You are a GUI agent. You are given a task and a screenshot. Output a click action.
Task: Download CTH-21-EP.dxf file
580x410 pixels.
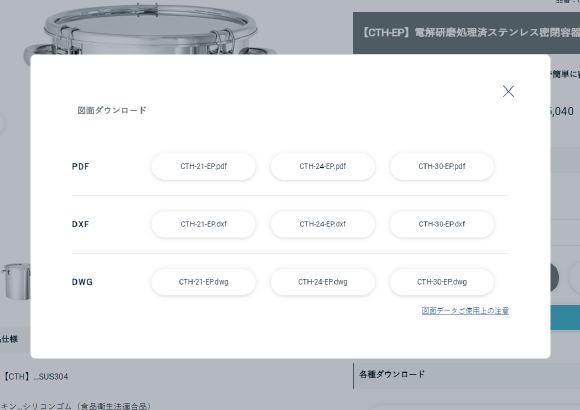pos(203,224)
